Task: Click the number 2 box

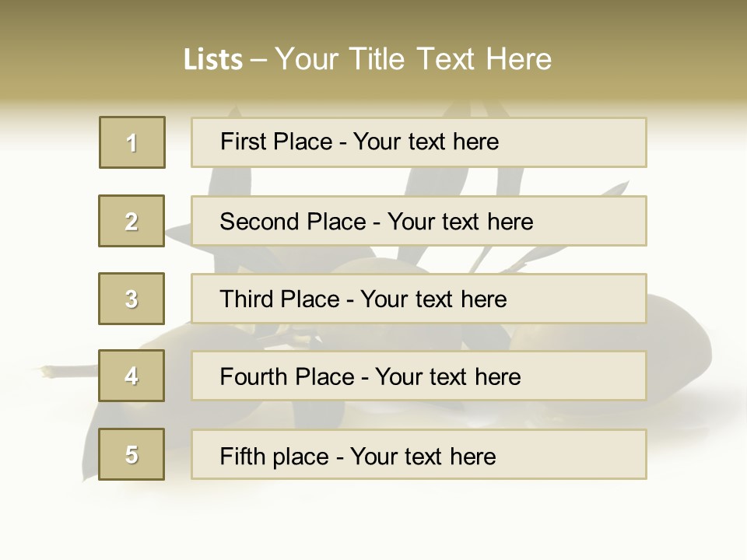Action: tap(132, 221)
